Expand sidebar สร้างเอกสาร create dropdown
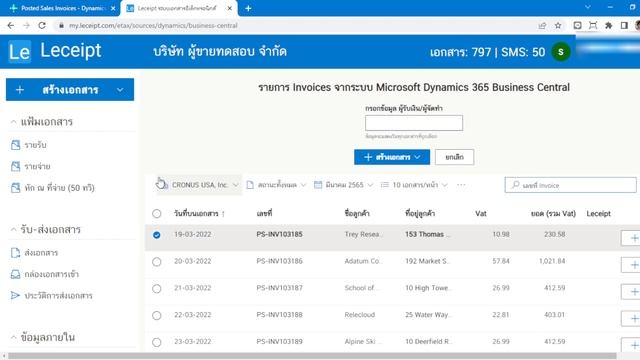The height and width of the screenshot is (360, 640). [x=120, y=90]
